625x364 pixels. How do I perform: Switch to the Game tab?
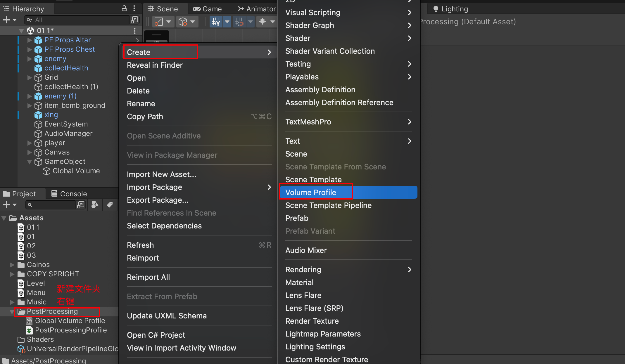[208, 9]
